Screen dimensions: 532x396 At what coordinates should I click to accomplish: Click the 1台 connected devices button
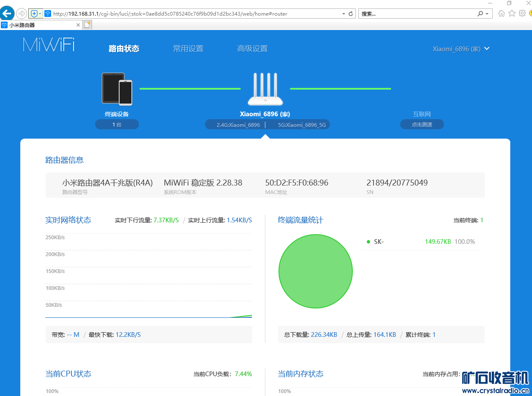[117, 125]
